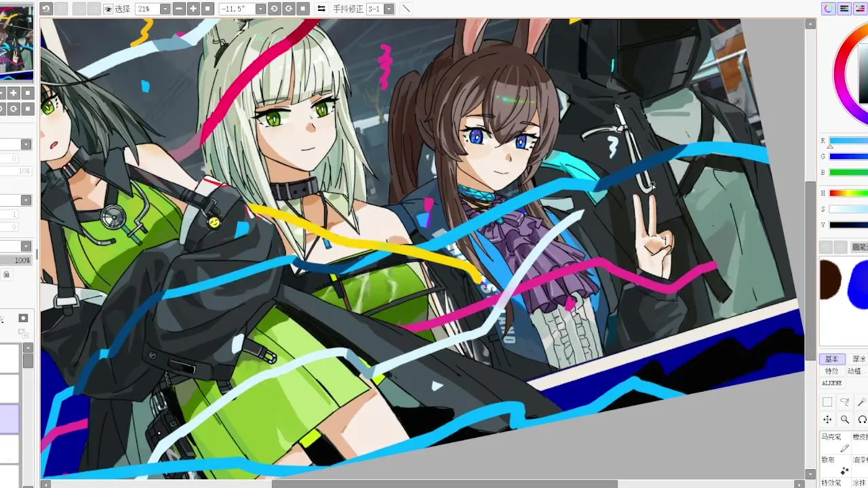Rotate canvas clockwise button

(288, 9)
